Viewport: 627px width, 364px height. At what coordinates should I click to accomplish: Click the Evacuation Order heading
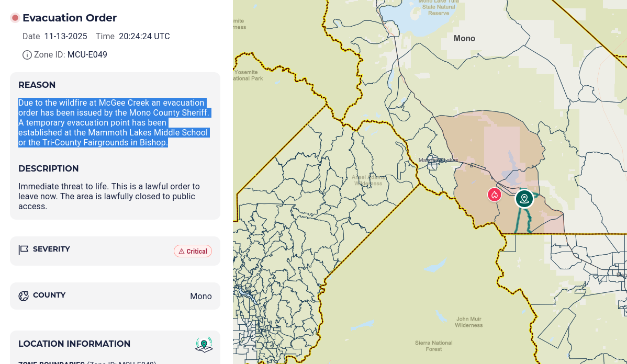[70, 18]
